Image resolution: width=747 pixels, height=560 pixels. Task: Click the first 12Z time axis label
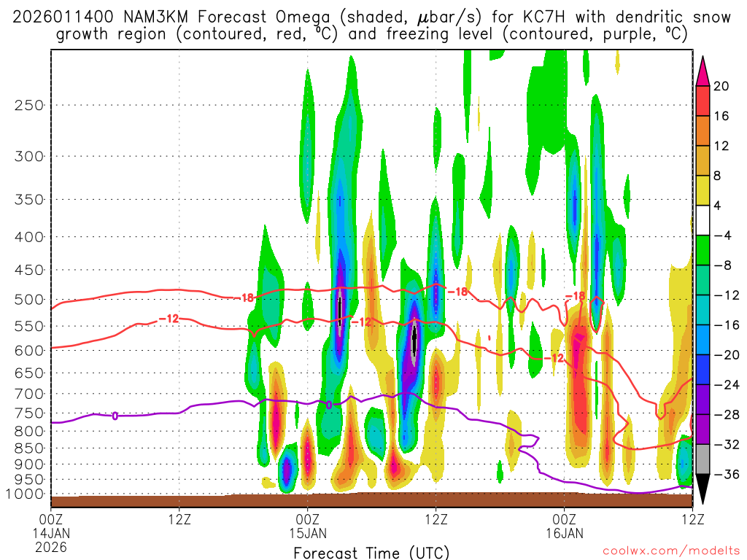[x=179, y=519]
